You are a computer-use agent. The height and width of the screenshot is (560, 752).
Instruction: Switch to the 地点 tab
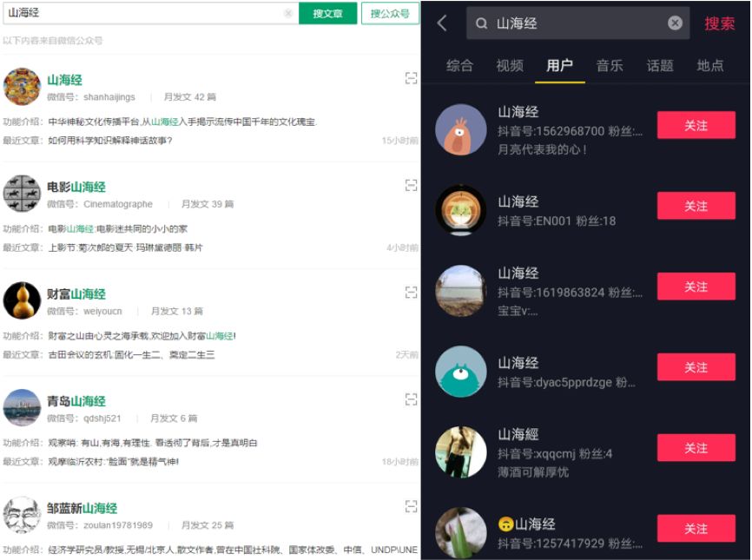click(x=710, y=65)
